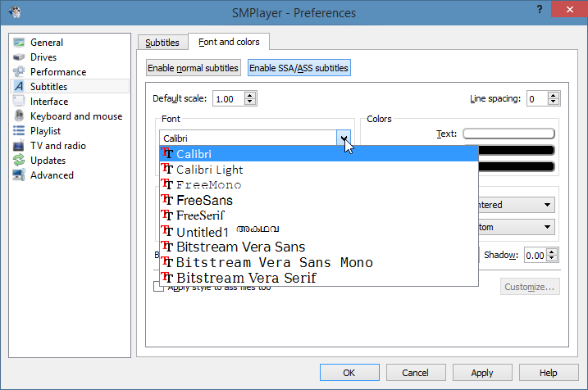Click the Updates arrows icon
588x390 pixels.
[19, 161]
